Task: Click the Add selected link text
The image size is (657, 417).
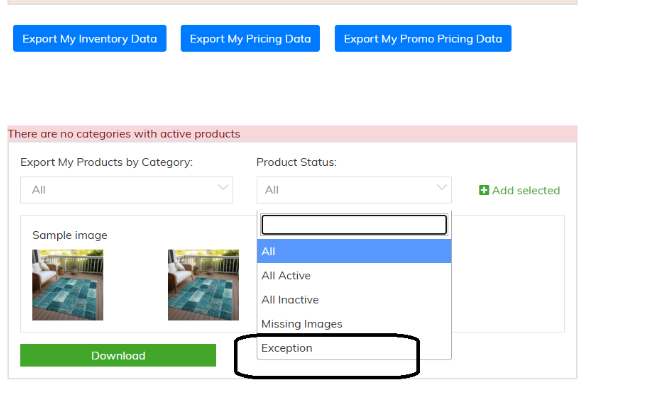Action: pos(526,190)
